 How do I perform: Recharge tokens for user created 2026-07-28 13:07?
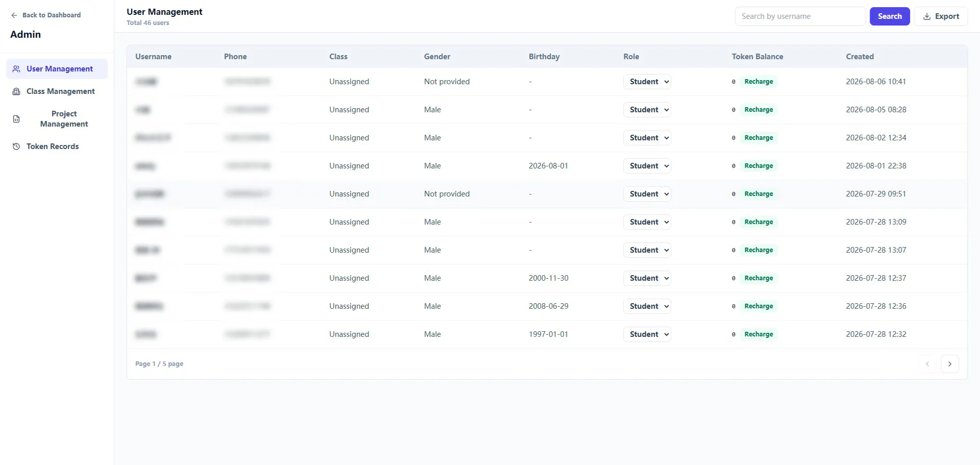758,250
